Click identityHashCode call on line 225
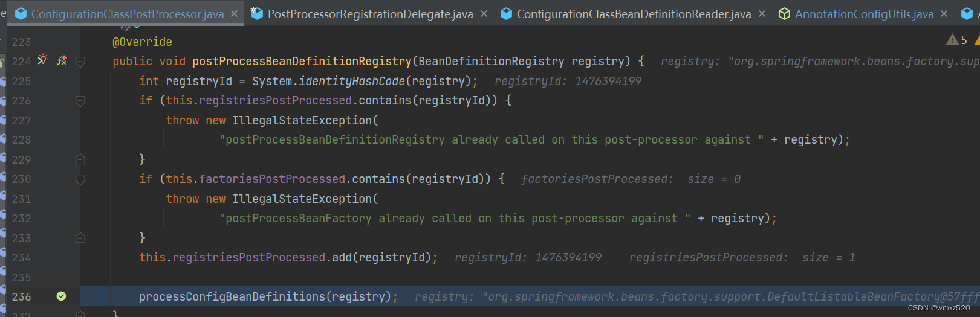Image resolution: width=980 pixels, height=317 pixels. pos(351,81)
